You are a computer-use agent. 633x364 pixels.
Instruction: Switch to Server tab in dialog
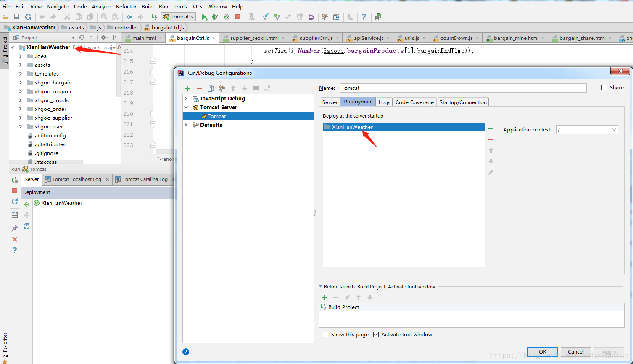(330, 102)
